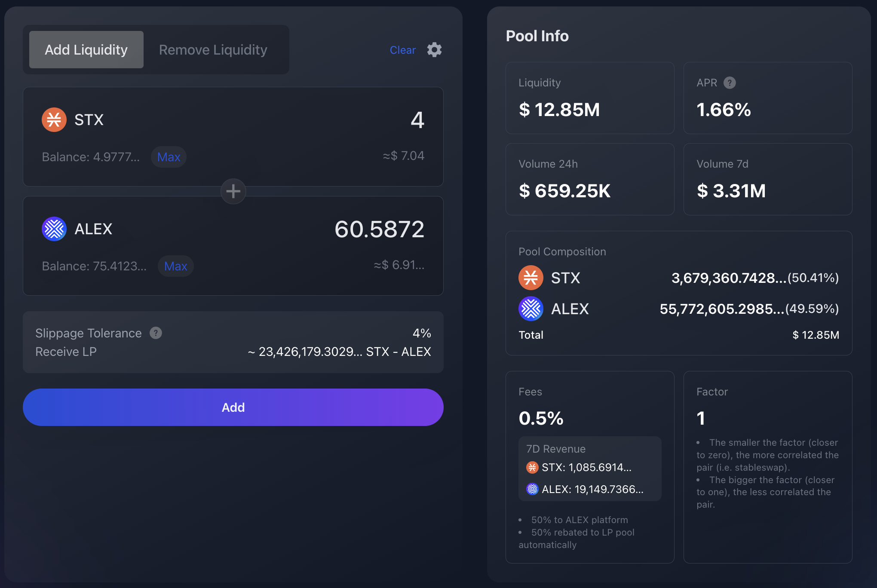This screenshot has height=588, width=877.
Task: Click the Liquidity value $ 12.85M card
Action: pos(590,98)
